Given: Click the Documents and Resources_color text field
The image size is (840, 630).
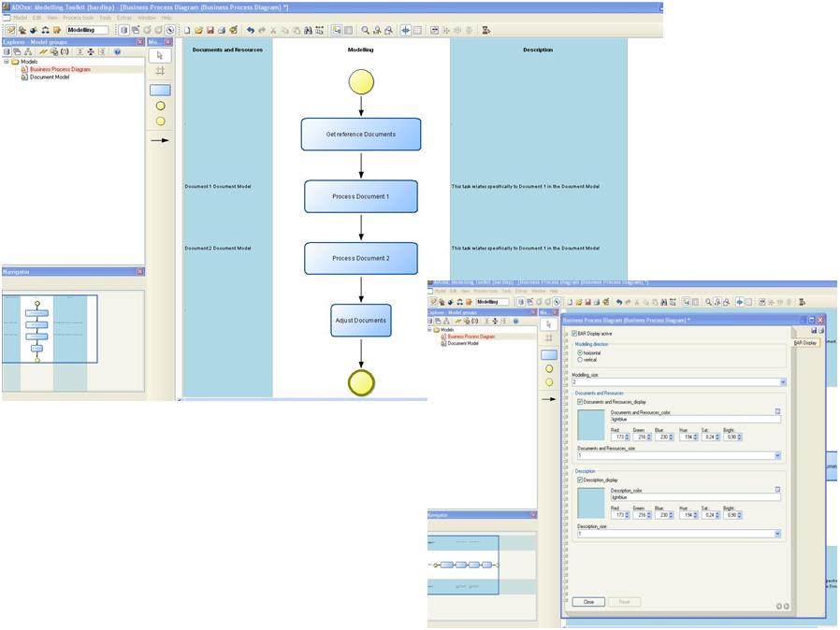Looking at the screenshot, I should click(x=695, y=420).
